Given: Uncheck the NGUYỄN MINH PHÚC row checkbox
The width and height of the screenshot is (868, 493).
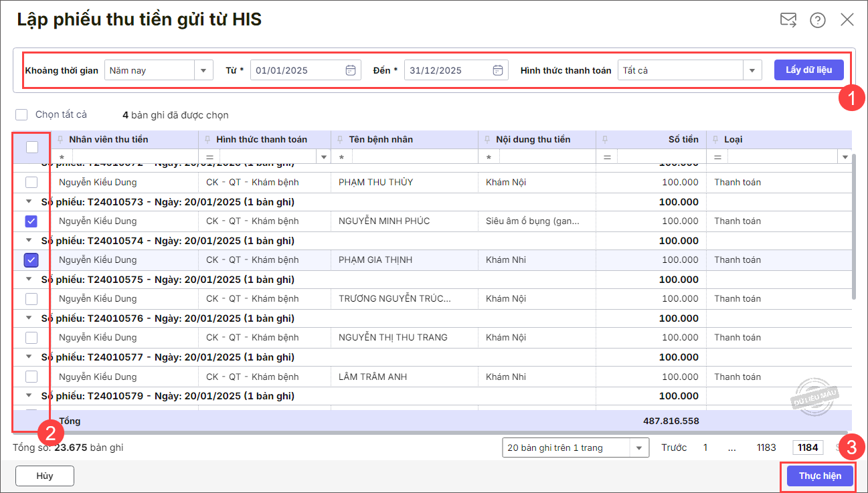Looking at the screenshot, I should coord(31,221).
